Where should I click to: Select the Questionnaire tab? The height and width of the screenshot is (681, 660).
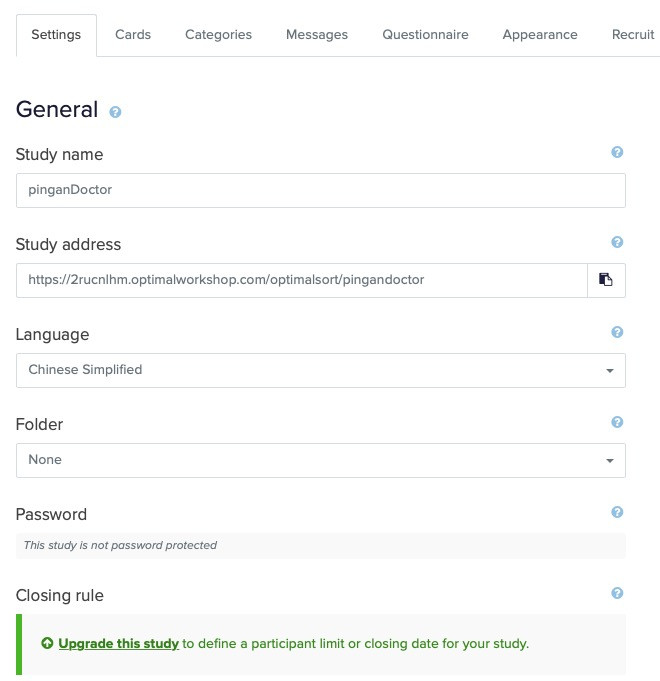[x=425, y=35]
